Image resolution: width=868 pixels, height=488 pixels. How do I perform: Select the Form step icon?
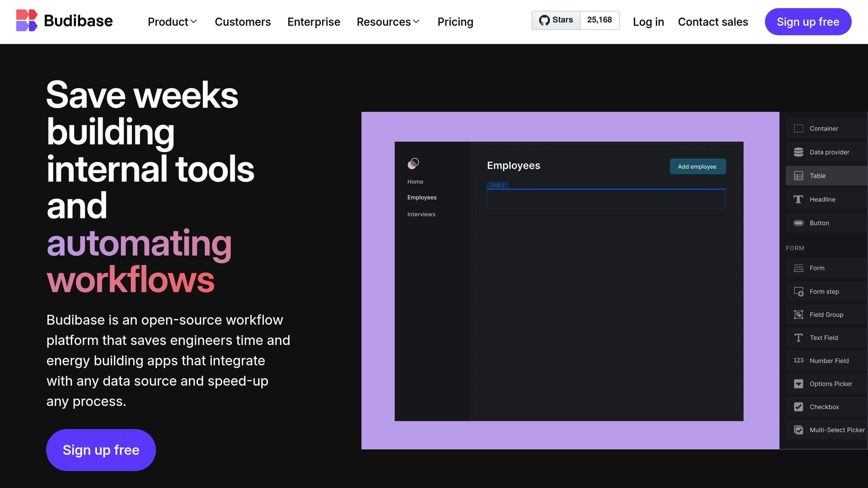798,291
